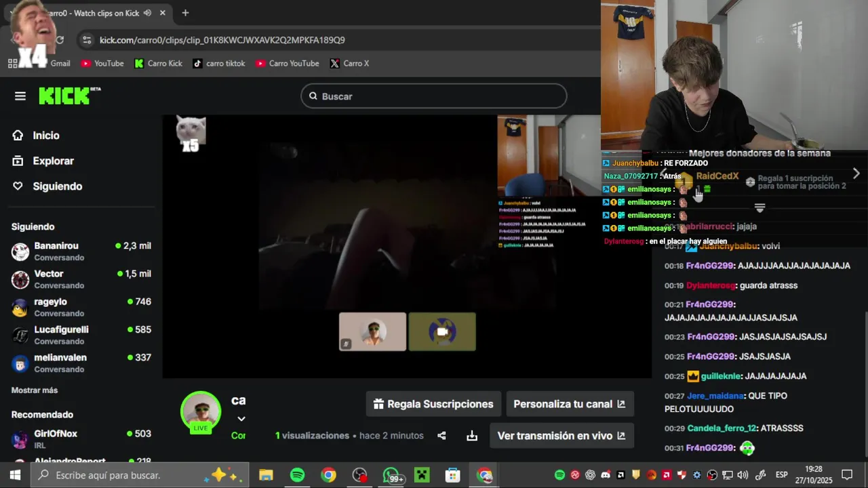Click the volume icon in system tray

[x=743, y=475]
